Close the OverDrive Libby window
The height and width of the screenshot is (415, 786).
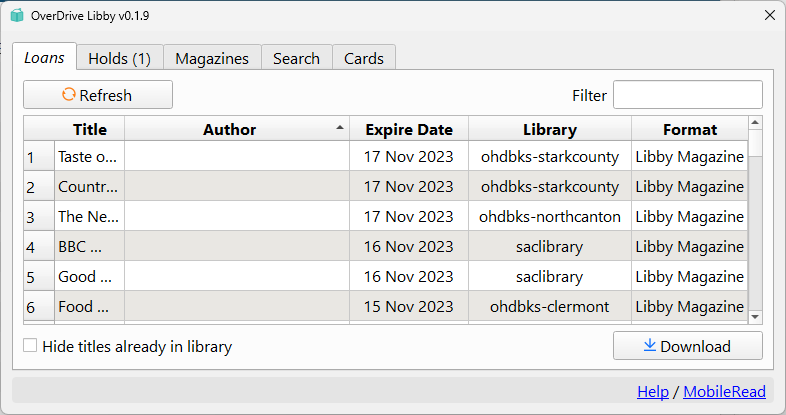(x=769, y=16)
